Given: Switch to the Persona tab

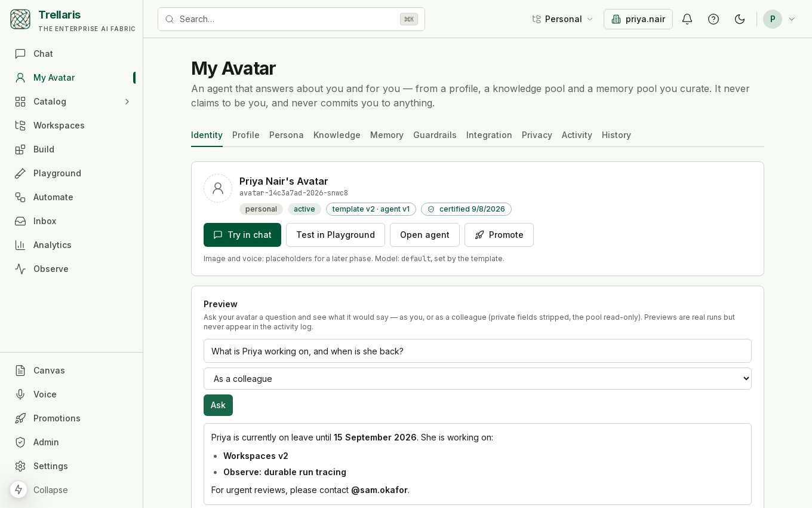Looking at the screenshot, I should point(287,135).
